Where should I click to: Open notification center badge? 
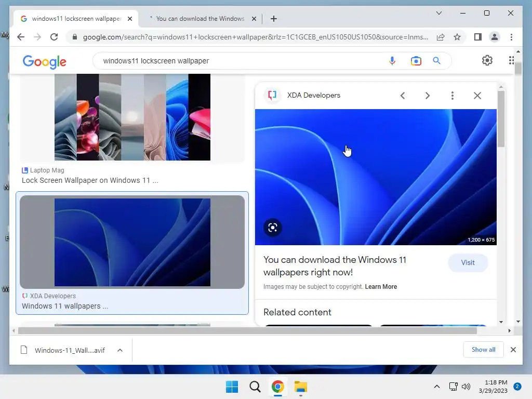517,387
